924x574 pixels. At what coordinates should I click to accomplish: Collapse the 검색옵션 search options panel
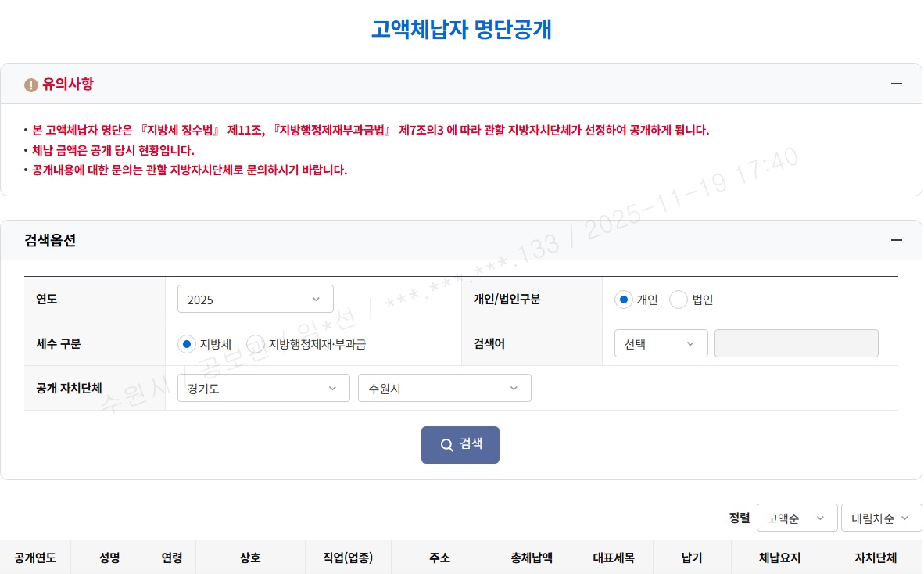(x=896, y=240)
